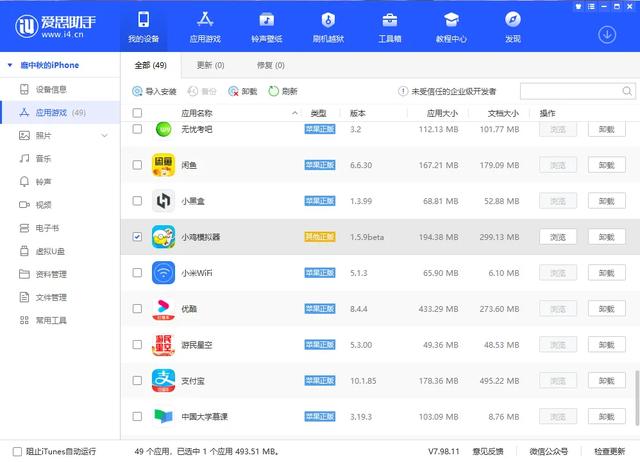Toggle the select-all checkbox in header
Image resolution: width=640 pixels, height=462 pixels.
137,113
